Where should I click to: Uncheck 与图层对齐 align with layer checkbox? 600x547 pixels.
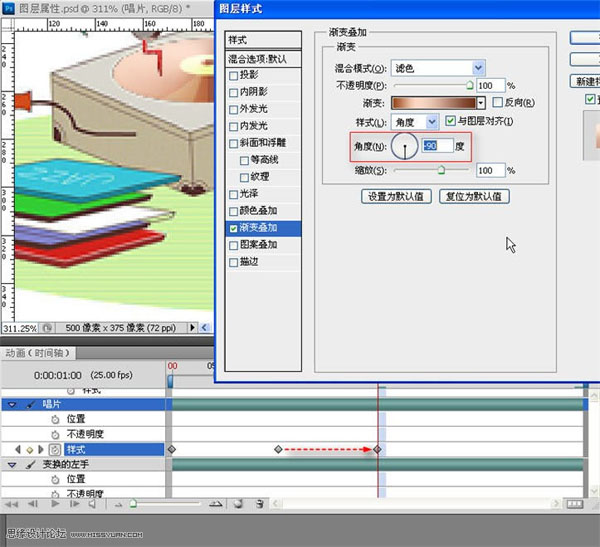point(450,122)
